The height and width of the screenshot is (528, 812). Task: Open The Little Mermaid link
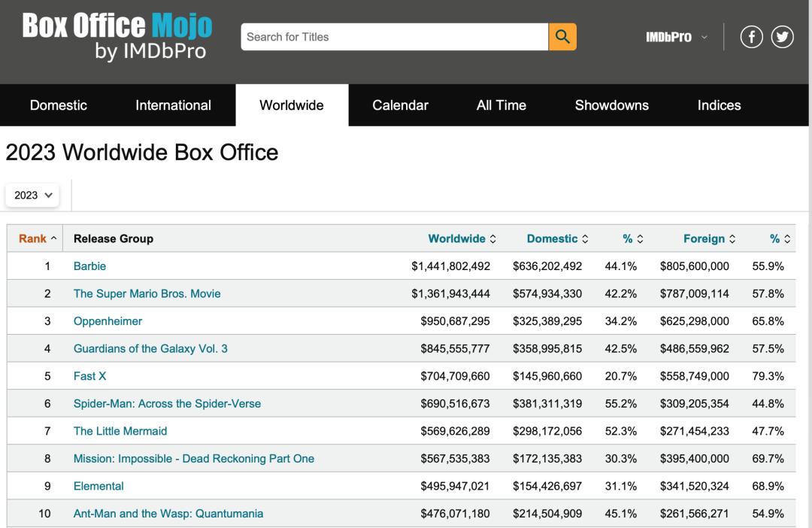coord(120,431)
